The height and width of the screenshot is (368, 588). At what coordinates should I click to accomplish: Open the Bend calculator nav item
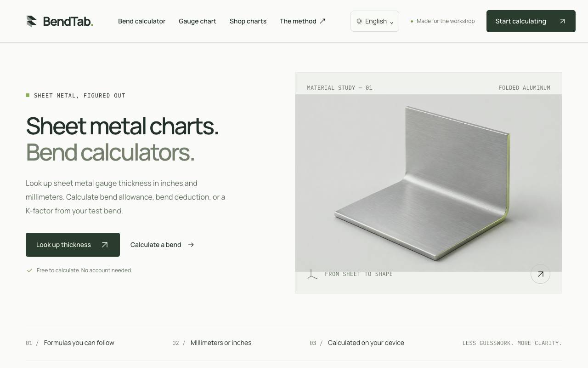[141, 21]
